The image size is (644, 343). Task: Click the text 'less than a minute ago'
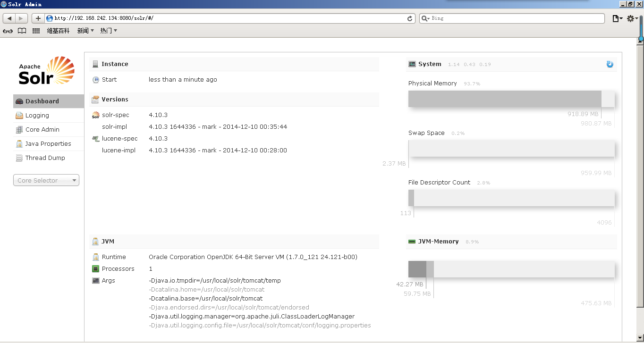pos(183,80)
